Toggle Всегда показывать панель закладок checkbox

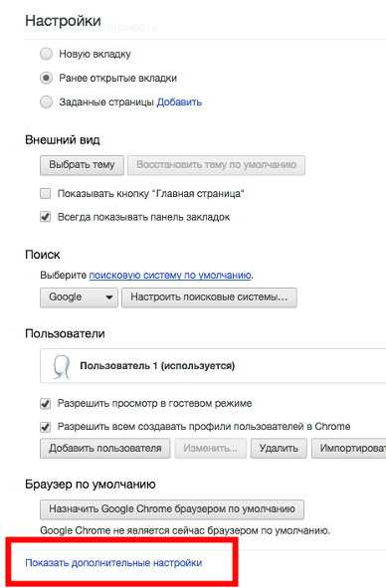tap(46, 217)
